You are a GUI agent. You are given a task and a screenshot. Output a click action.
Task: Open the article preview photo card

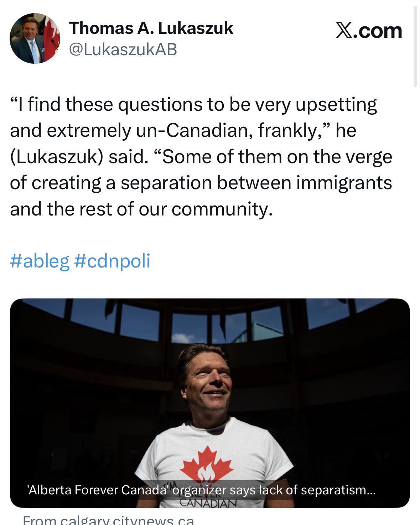(x=210, y=392)
